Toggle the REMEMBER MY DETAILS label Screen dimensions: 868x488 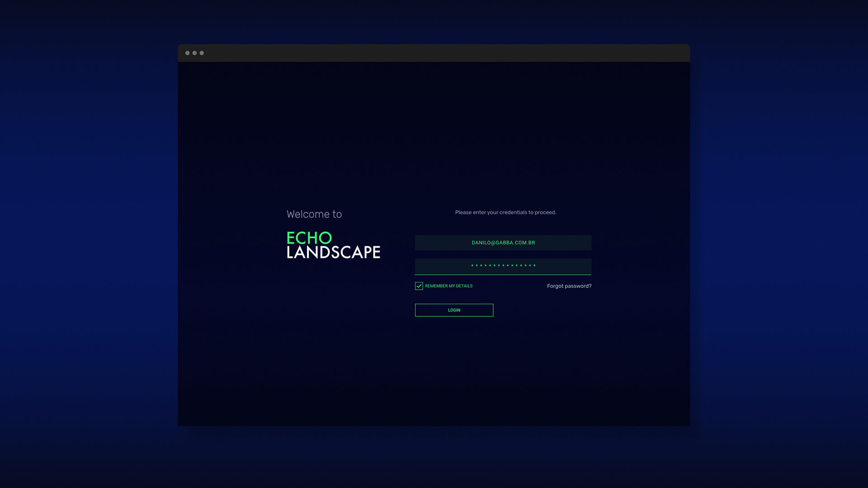coord(448,286)
